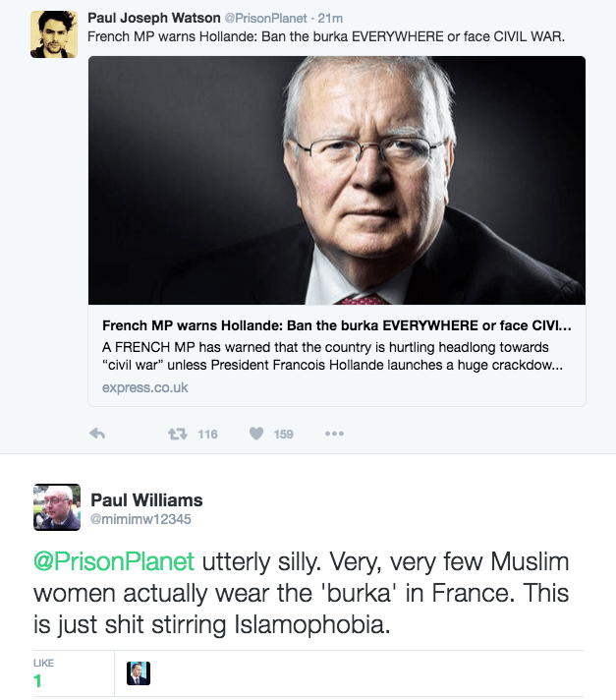The width and height of the screenshot is (616, 700).
Task: Click the @mimimw12345 username handle
Action: tap(140, 519)
